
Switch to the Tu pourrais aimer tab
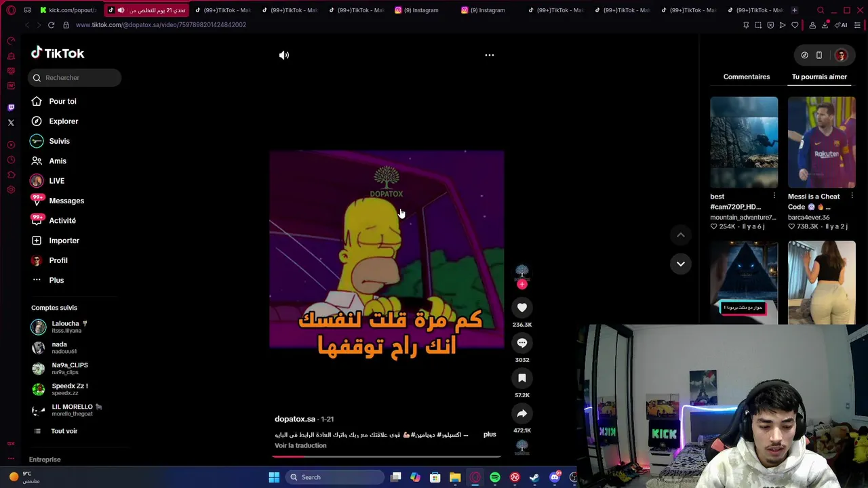pyautogui.click(x=819, y=77)
